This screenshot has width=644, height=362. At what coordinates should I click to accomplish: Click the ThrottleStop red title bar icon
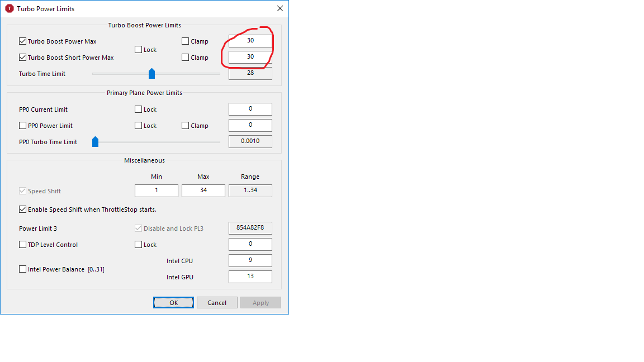tap(10, 8)
